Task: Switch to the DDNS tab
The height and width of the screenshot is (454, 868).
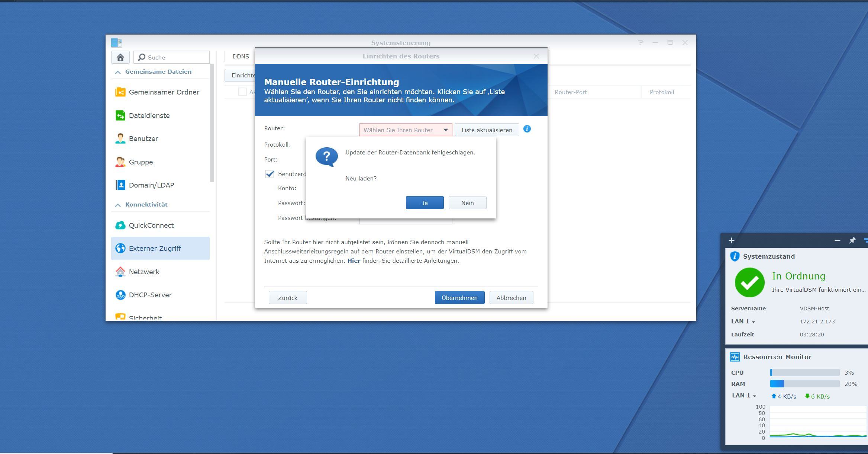Action: point(241,56)
